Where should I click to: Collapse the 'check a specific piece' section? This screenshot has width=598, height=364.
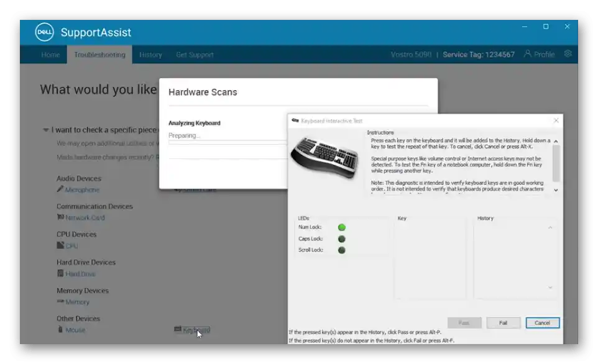(x=46, y=130)
